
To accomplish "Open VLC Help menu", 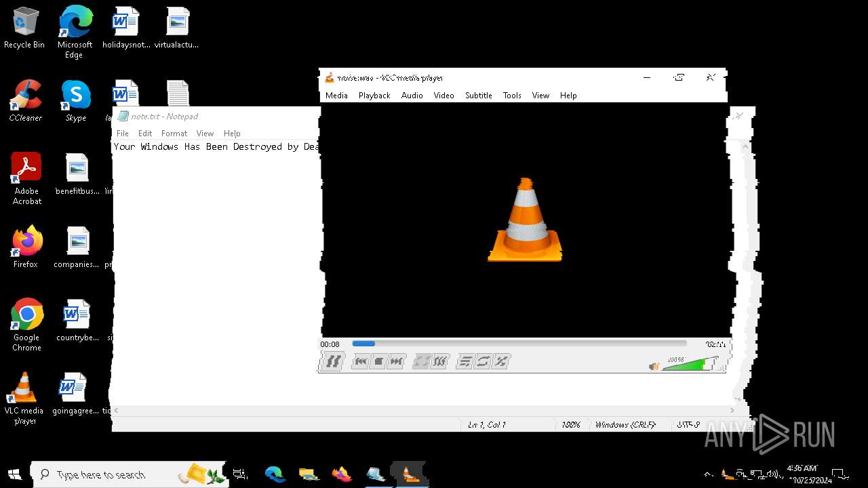I will pos(568,96).
